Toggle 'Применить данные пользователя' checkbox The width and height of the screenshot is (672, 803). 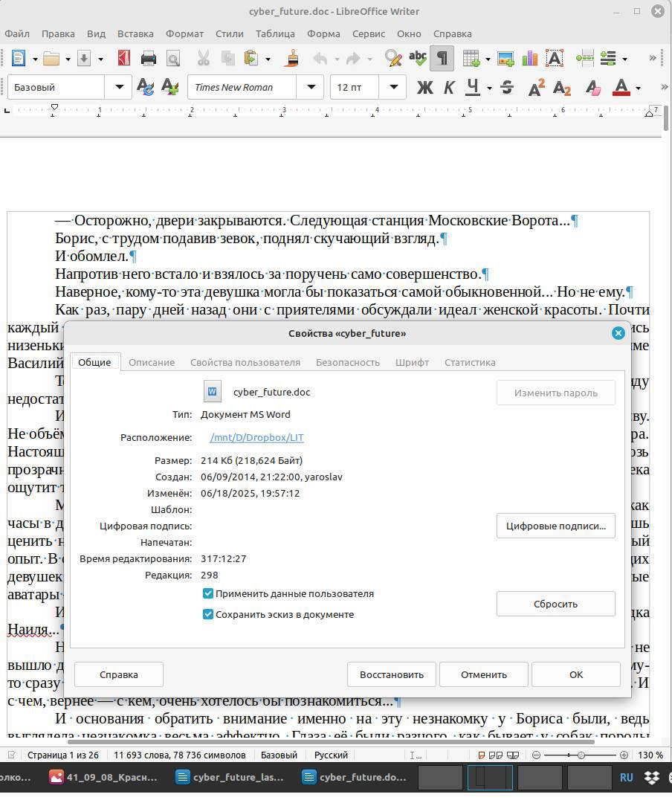pos(208,594)
